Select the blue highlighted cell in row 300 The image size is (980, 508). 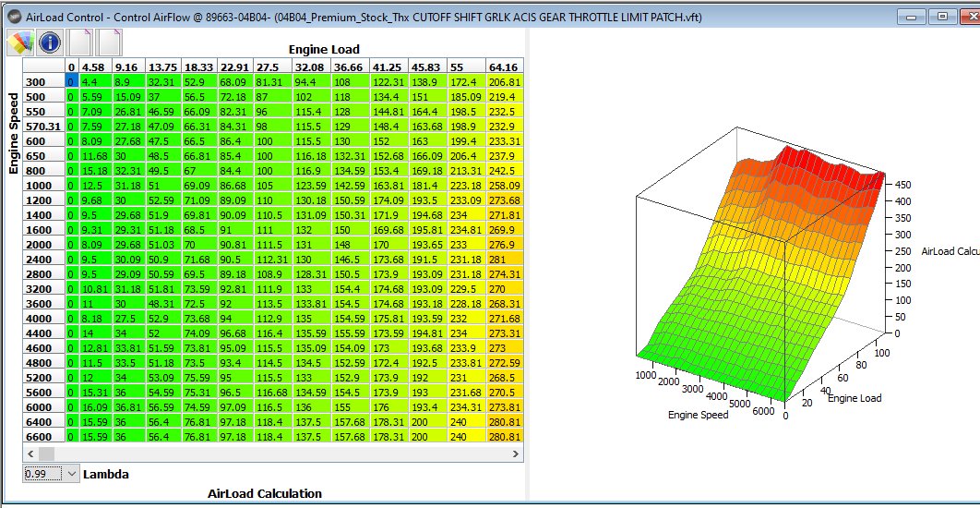[72, 81]
